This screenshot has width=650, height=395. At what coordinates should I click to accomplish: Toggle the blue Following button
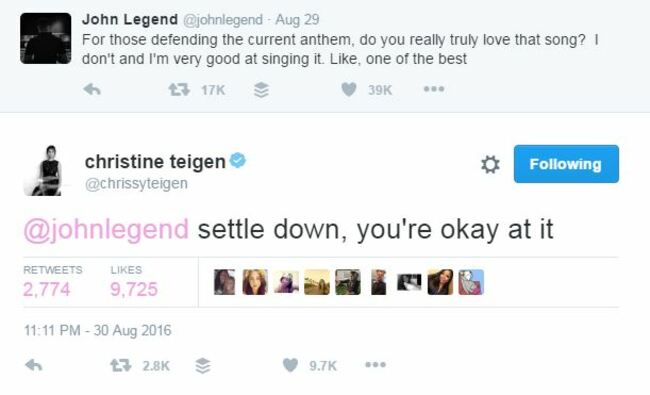tap(566, 164)
